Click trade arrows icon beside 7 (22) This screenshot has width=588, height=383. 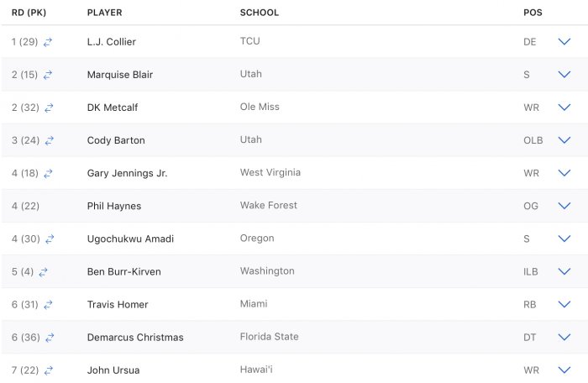coord(49,370)
